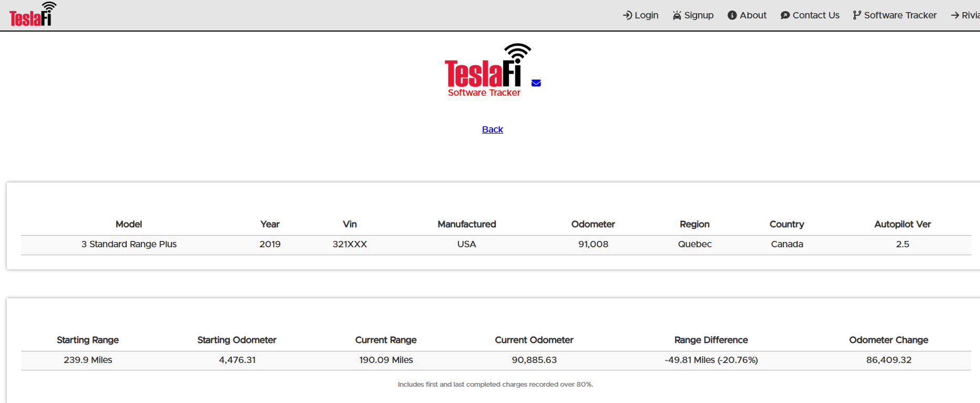The height and width of the screenshot is (403, 980).
Task: Click the login arrow icon
Action: pos(627,15)
